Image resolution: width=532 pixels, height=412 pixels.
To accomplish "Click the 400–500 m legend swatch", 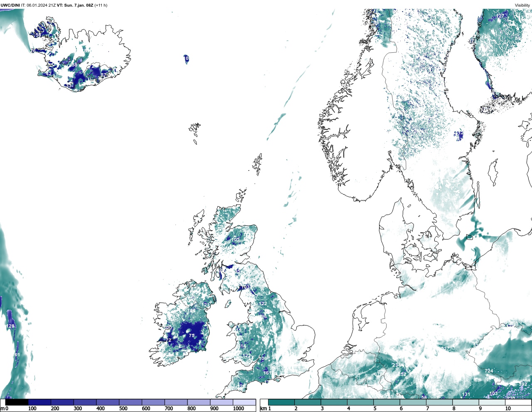I will [108, 402].
